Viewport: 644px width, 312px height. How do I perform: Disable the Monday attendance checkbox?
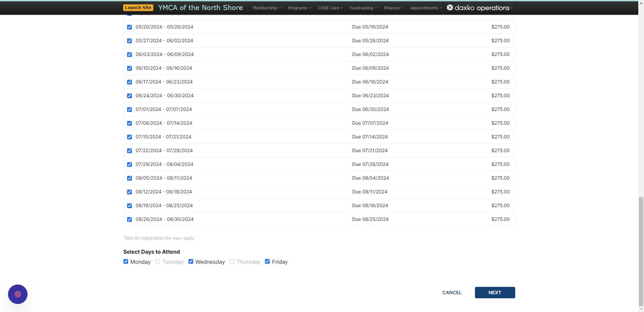[126, 261]
